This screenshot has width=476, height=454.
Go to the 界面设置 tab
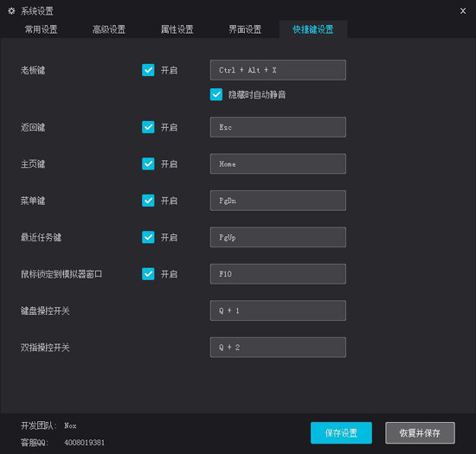click(245, 29)
